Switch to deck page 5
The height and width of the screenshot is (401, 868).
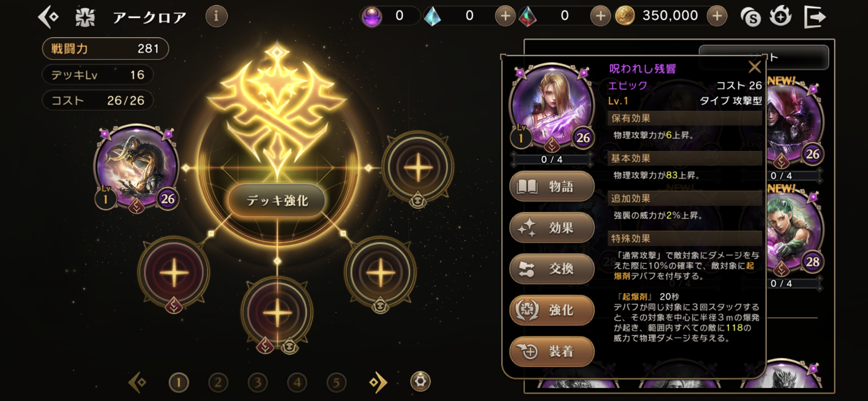[x=336, y=383]
